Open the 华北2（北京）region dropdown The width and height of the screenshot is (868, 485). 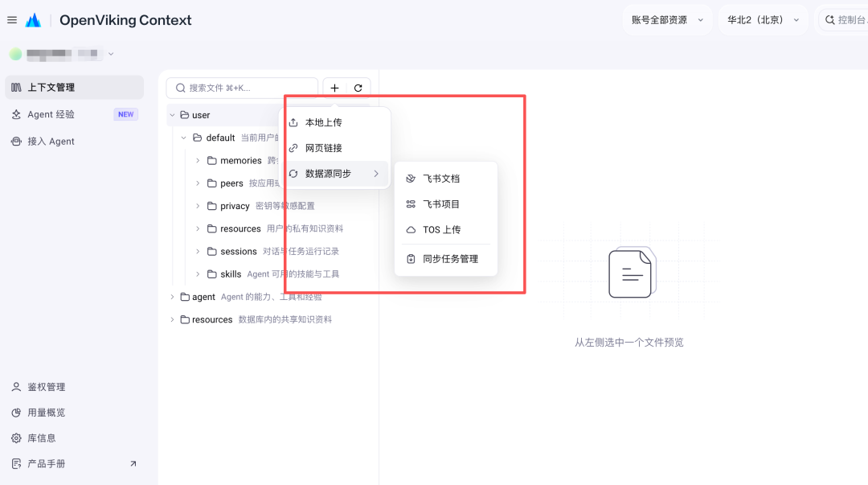(763, 20)
